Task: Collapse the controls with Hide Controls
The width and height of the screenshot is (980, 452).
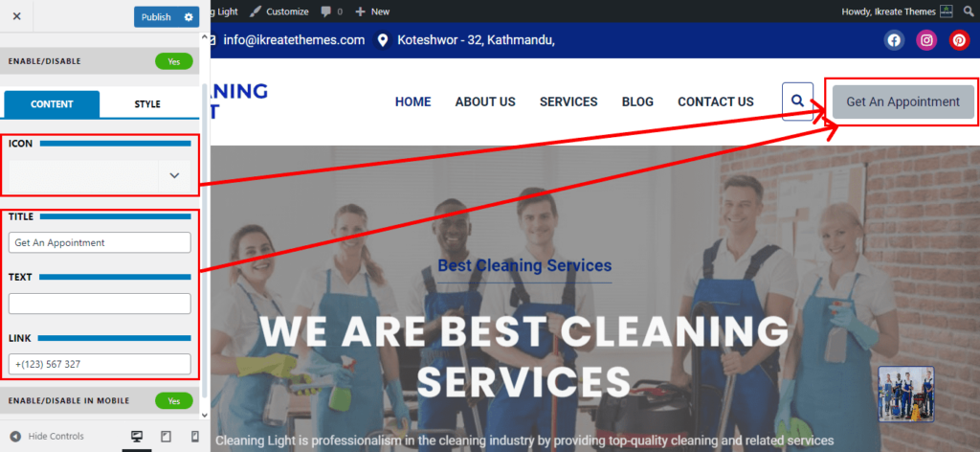Action: click(x=47, y=437)
